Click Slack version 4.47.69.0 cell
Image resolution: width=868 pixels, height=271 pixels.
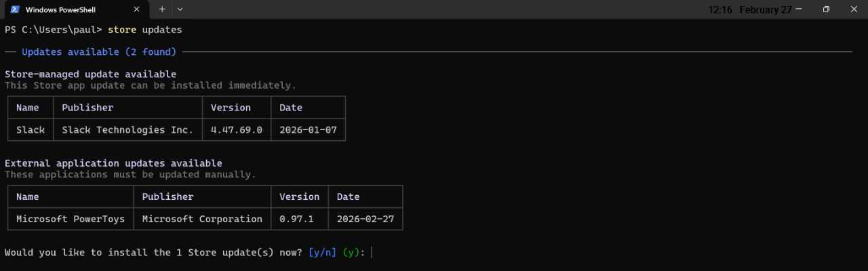click(236, 129)
